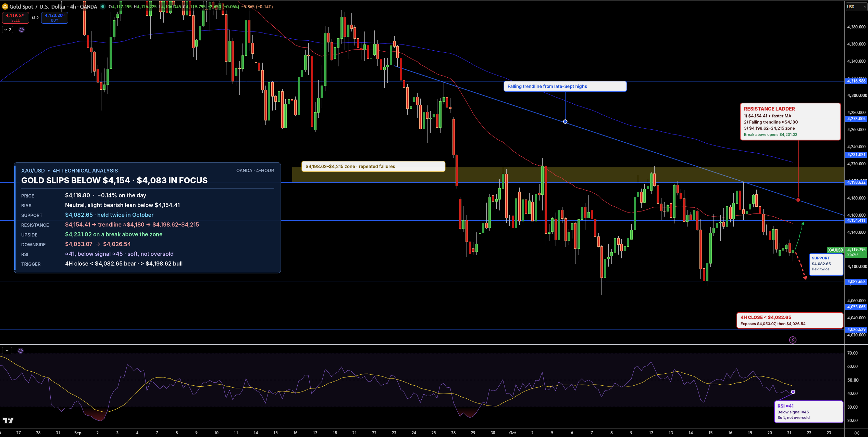Image resolution: width=868 pixels, height=437 pixels.
Task: Click the purple refresh icon in RSI pane
Action: tap(21, 351)
